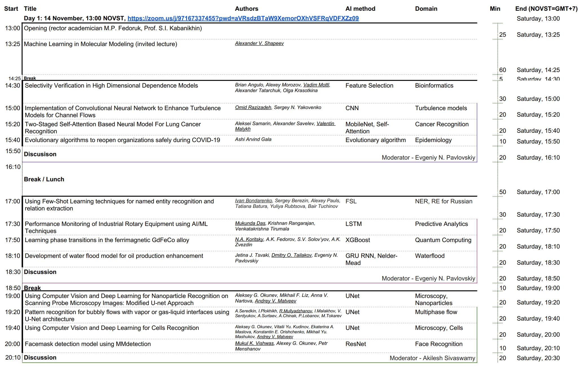Click underlined presenter Ivan Bondarenko
The width and height of the screenshot is (588, 370).
[x=253, y=201]
